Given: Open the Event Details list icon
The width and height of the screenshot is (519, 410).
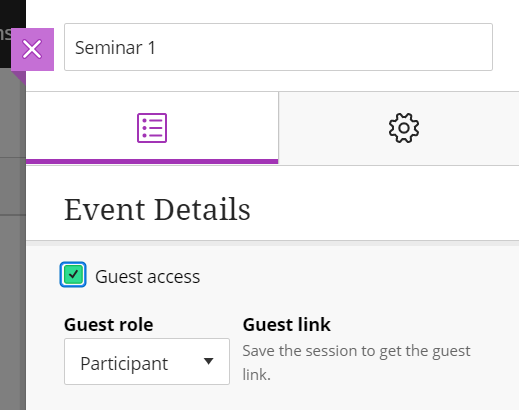Looking at the screenshot, I should (x=152, y=128).
